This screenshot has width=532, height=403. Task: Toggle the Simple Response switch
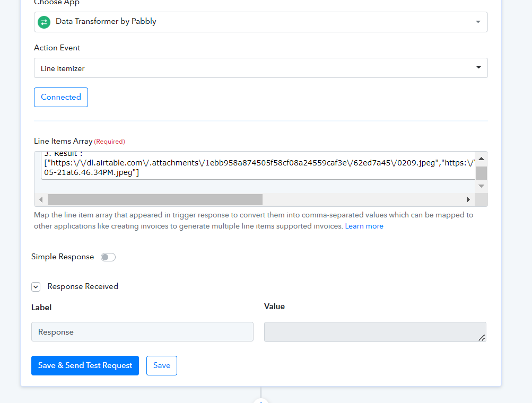pos(108,257)
